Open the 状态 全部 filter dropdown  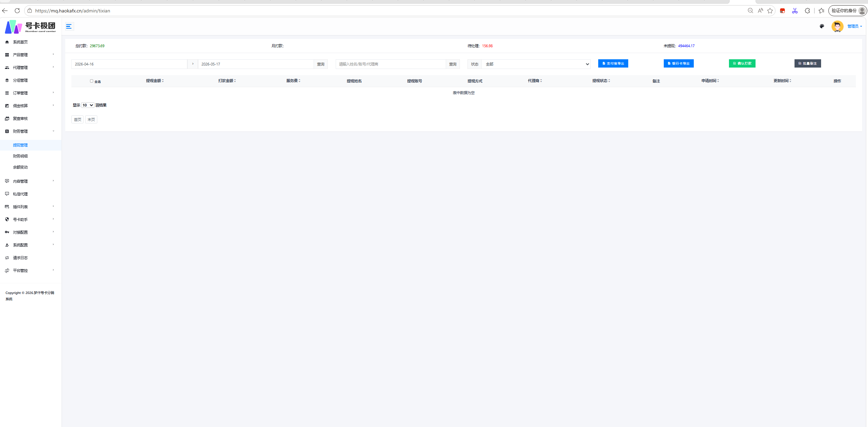coord(536,64)
